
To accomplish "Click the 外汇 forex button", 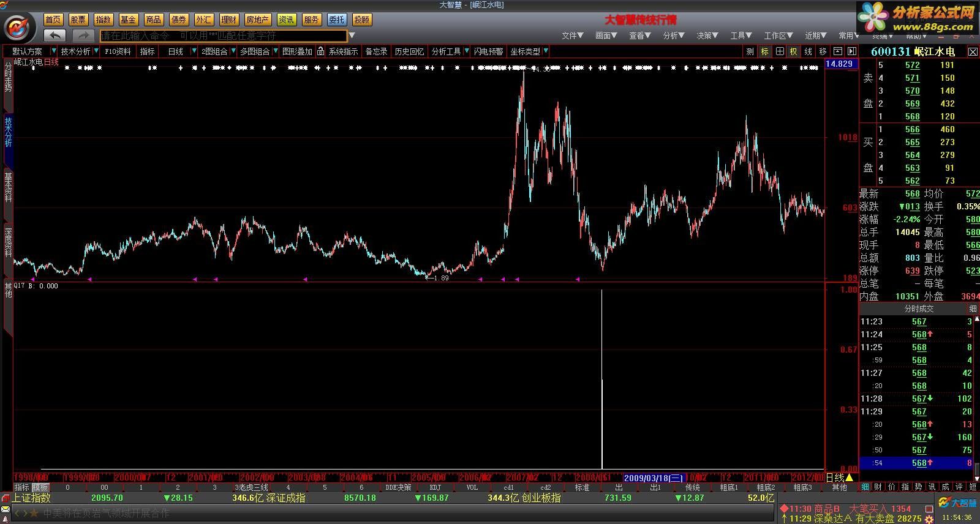I will pos(204,20).
